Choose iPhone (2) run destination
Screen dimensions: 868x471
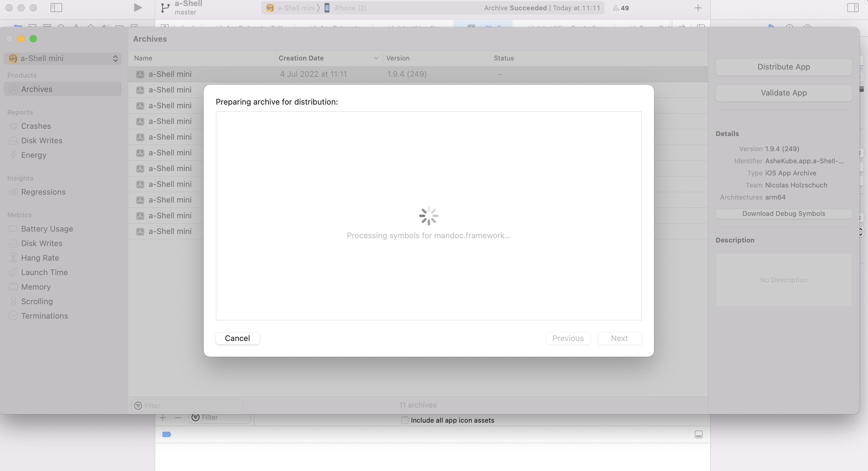point(345,8)
